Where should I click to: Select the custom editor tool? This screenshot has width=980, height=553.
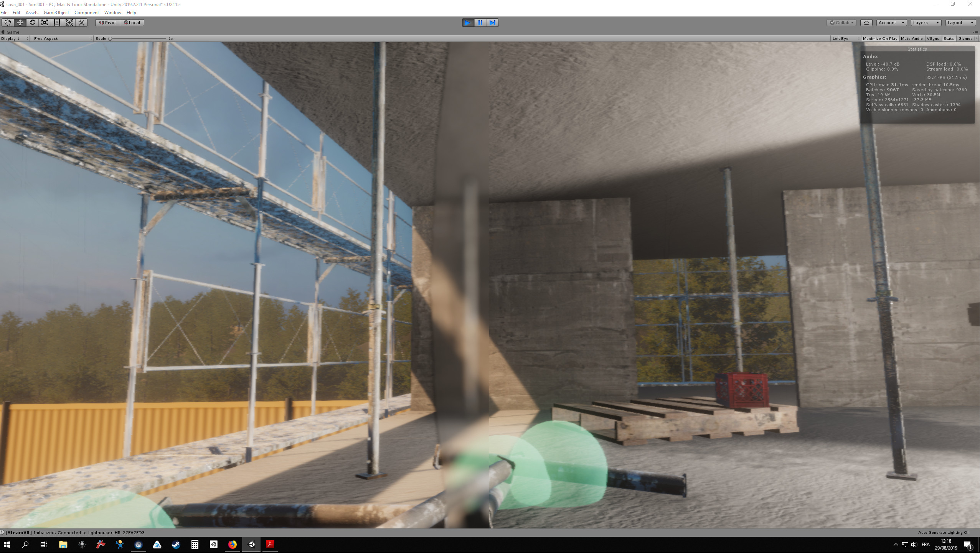tap(81, 22)
